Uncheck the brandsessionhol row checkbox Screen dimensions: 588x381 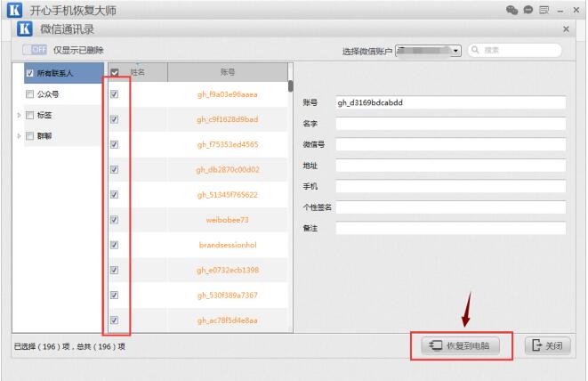[115, 245]
